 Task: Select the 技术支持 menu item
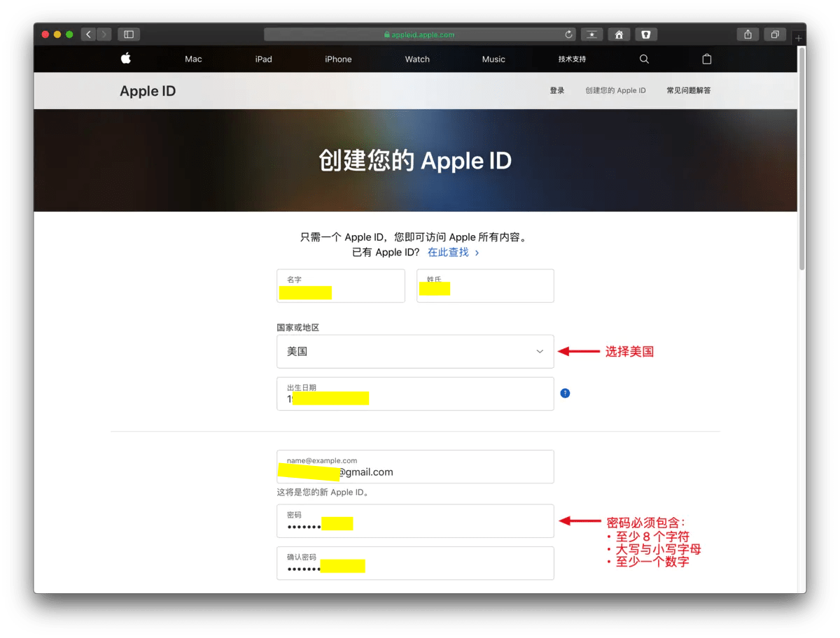click(572, 59)
